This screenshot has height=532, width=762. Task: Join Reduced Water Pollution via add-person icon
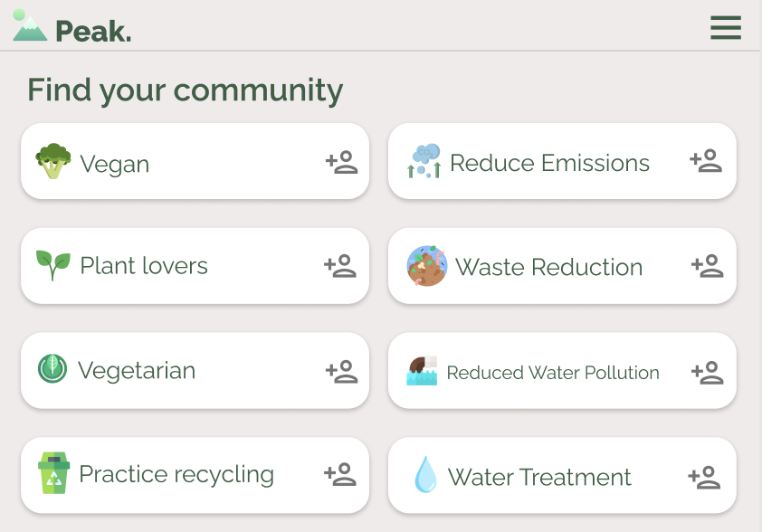[x=707, y=372]
